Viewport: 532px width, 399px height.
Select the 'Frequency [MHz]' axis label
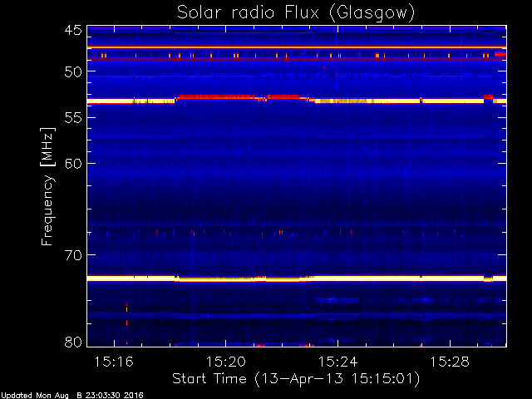tap(47, 186)
